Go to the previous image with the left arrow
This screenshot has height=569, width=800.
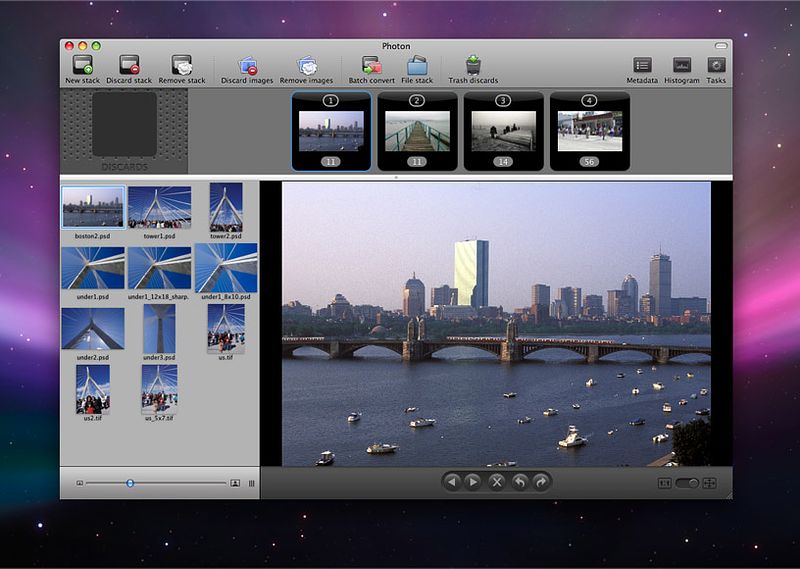pos(452,482)
